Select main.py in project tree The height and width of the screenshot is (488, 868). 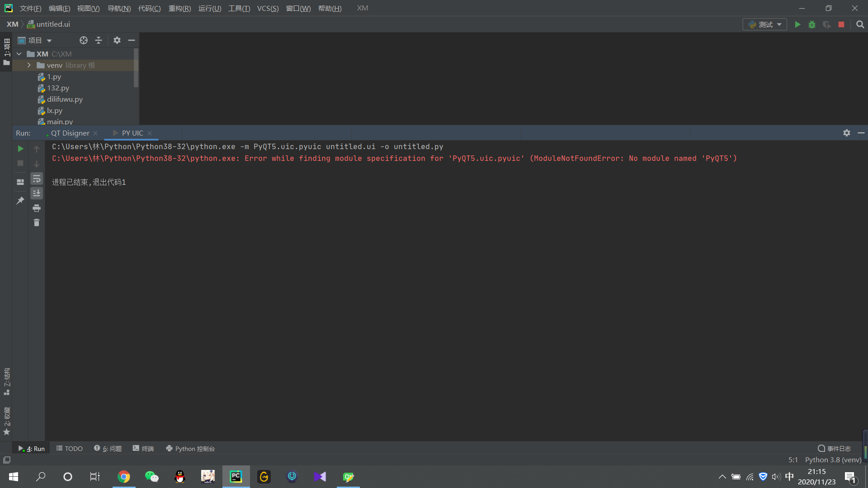(x=60, y=122)
